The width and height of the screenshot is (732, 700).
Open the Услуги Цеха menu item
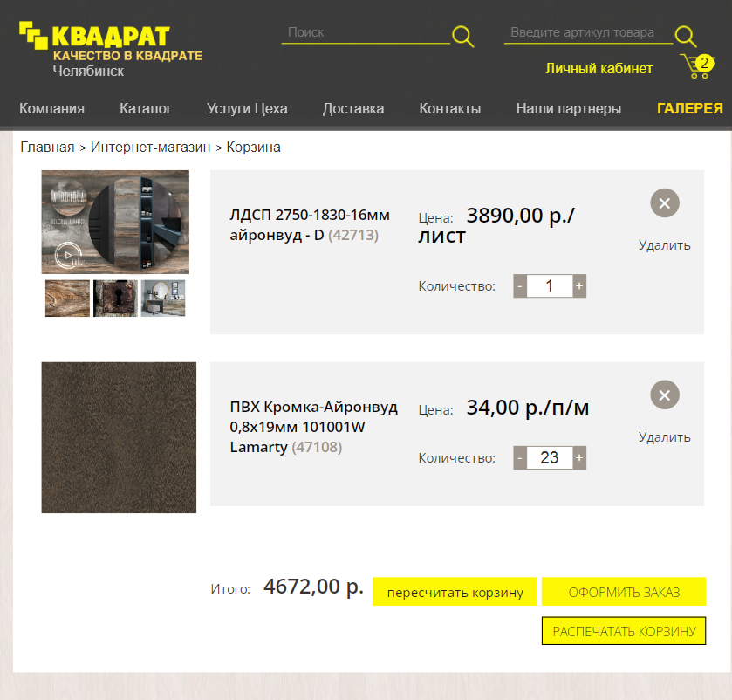point(247,108)
